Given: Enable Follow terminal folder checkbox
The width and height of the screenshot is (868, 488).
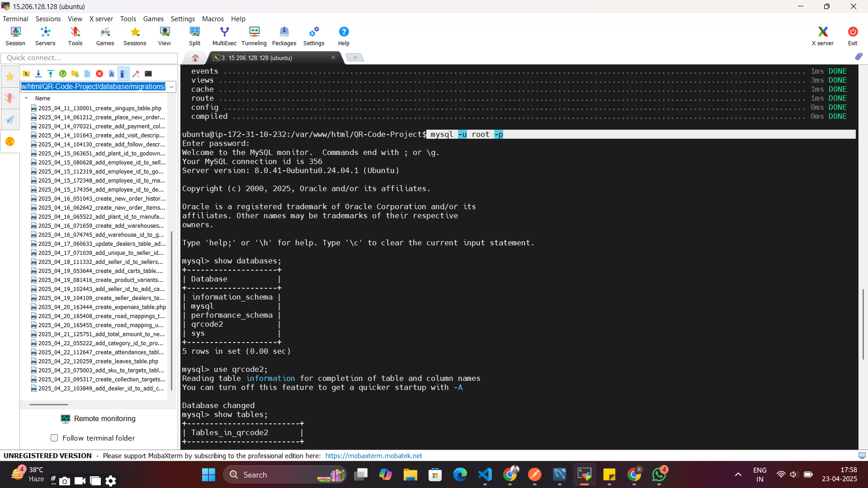Looking at the screenshot, I should [x=54, y=438].
